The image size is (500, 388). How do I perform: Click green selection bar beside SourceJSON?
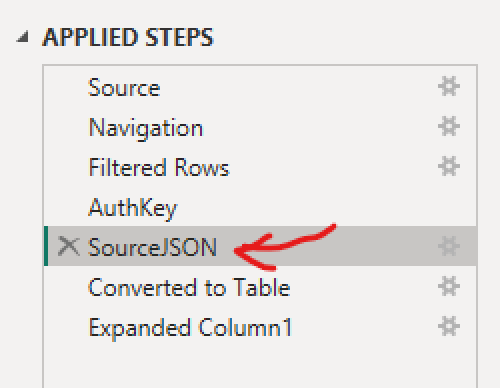[x=46, y=246]
